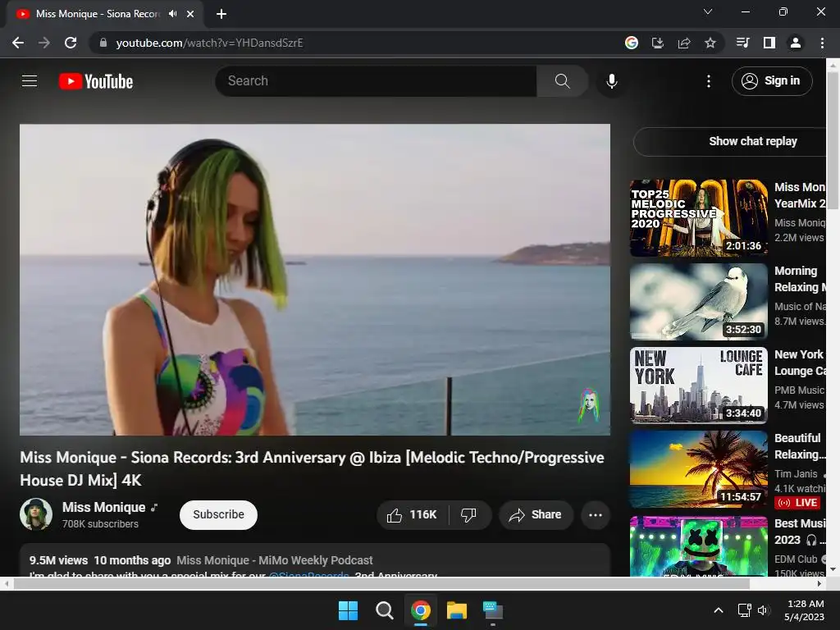Start voice search with microphone icon

coord(612,81)
